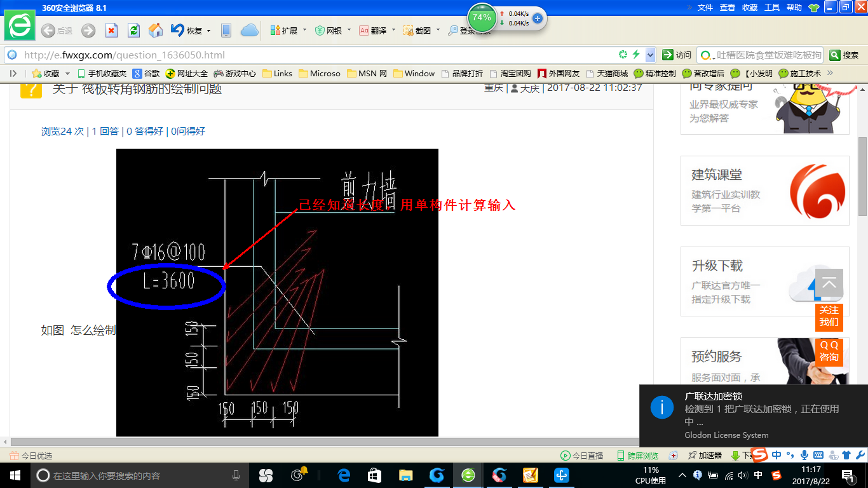
Task: Click the 截图 screenshot tool
Action: click(x=417, y=30)
